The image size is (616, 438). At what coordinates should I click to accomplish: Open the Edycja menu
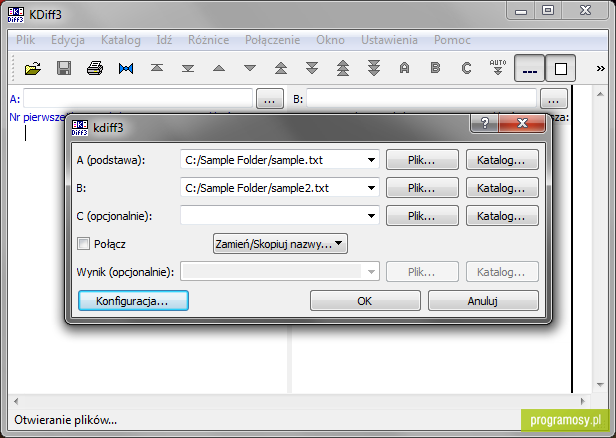click(x=68, y=40)
